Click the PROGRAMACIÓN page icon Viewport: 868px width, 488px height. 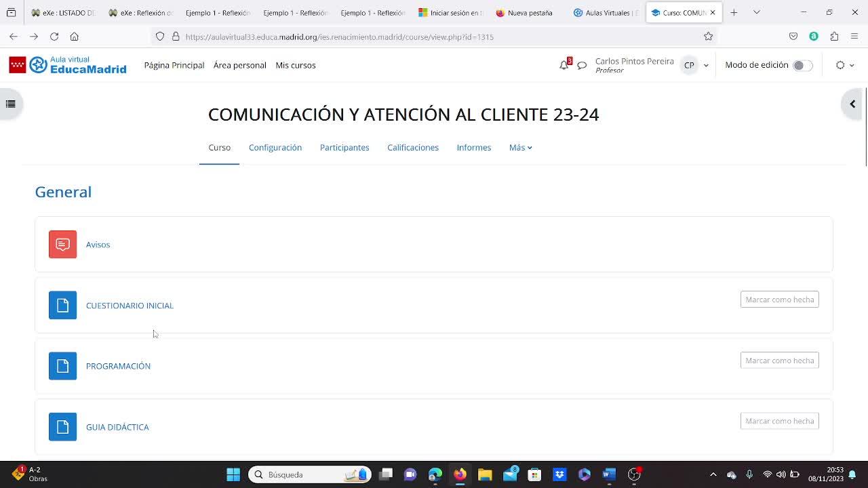click(x=62, y=366)
